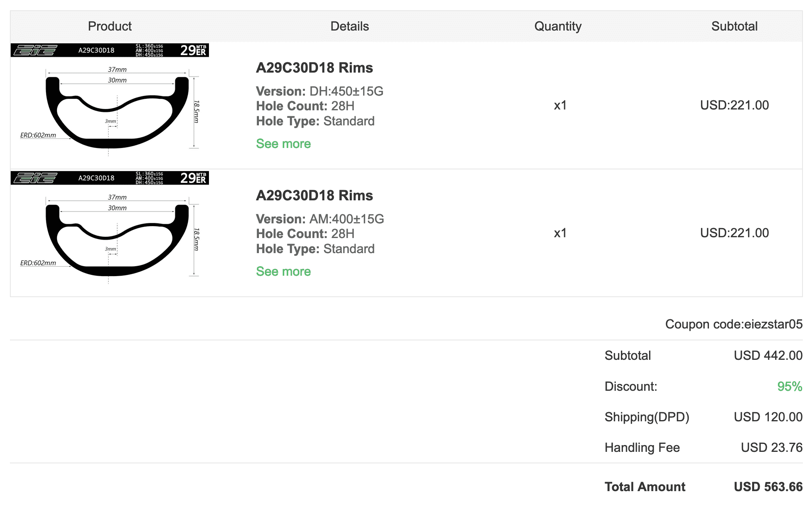Expand See more under the AM:400±15G rim

pyautogui.click(x=283, y=271)
